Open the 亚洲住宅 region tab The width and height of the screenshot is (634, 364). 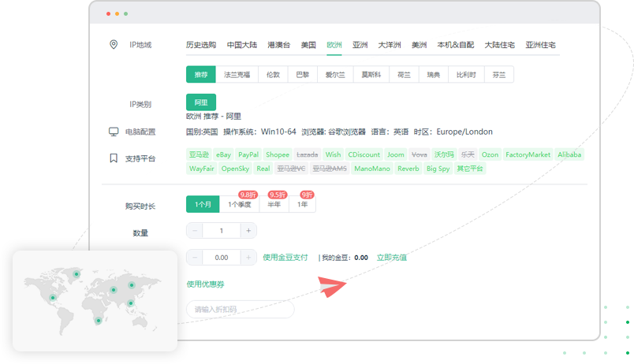point(540,45)
